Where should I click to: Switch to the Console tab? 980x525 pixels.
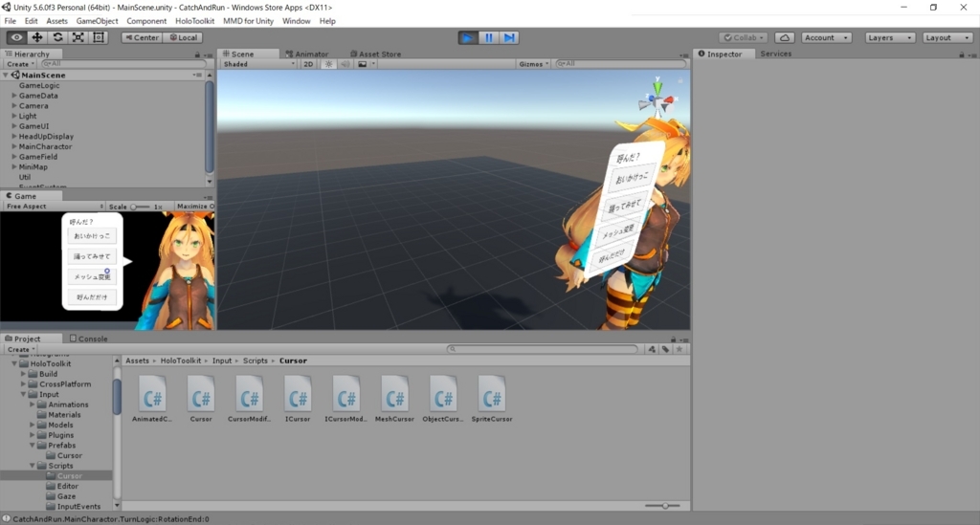point(89,339)
